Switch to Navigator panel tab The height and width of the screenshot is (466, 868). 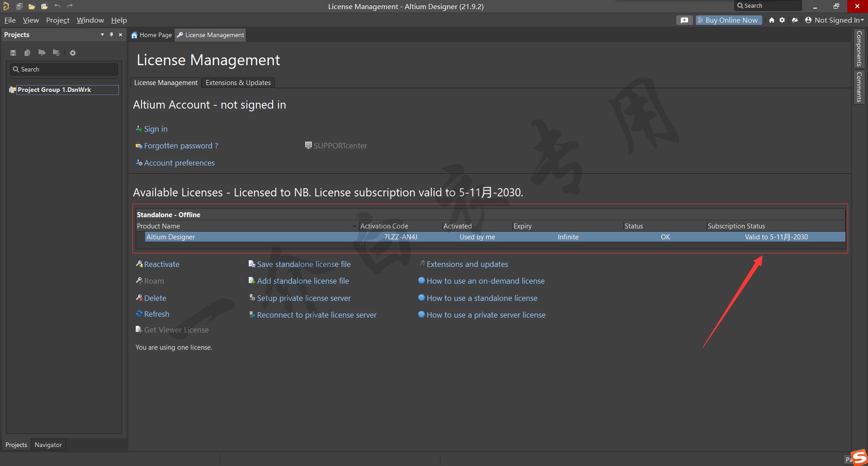tap(48, 445)
